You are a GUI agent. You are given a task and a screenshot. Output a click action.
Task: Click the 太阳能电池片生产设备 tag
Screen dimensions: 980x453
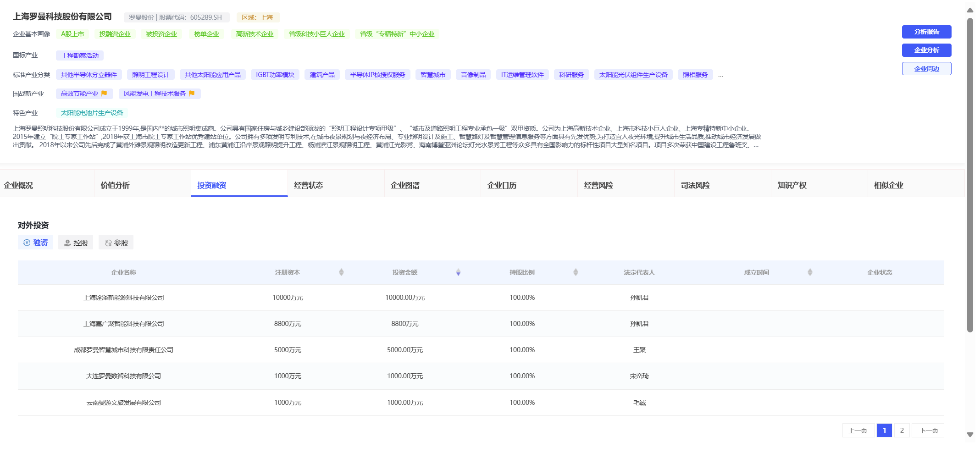point(92,113)
